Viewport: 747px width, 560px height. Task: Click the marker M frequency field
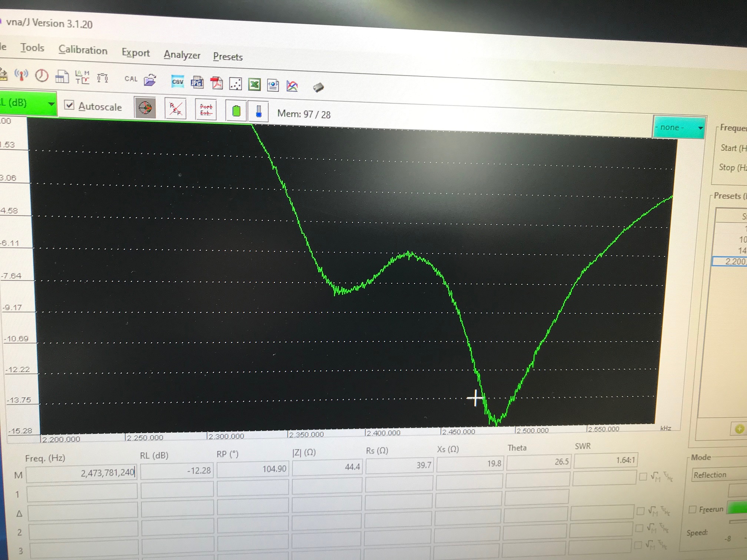(82, 473)
